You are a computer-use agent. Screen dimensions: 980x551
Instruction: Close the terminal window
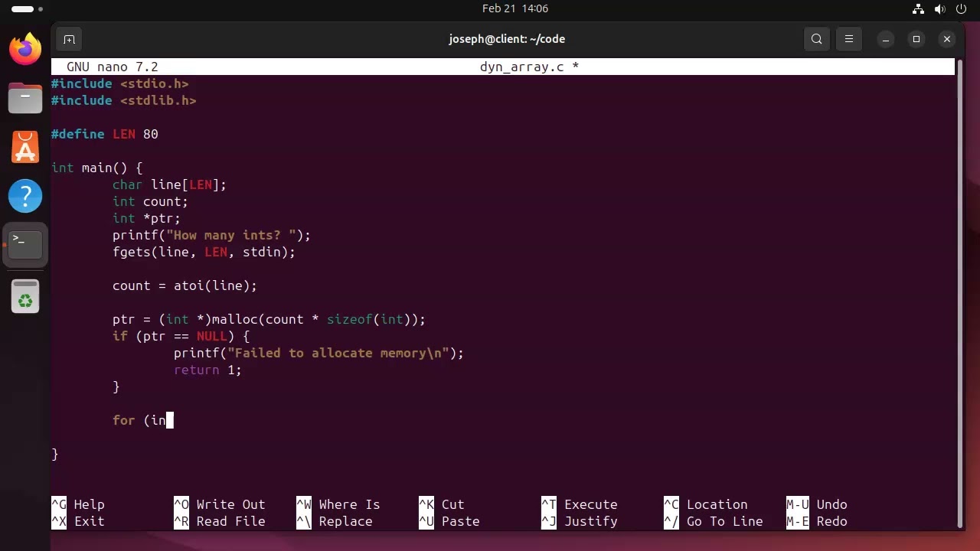(947, 39)
